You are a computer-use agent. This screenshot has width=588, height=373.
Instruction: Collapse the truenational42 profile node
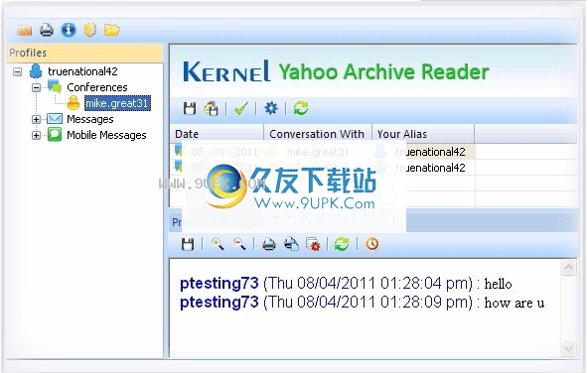point(17,71)
